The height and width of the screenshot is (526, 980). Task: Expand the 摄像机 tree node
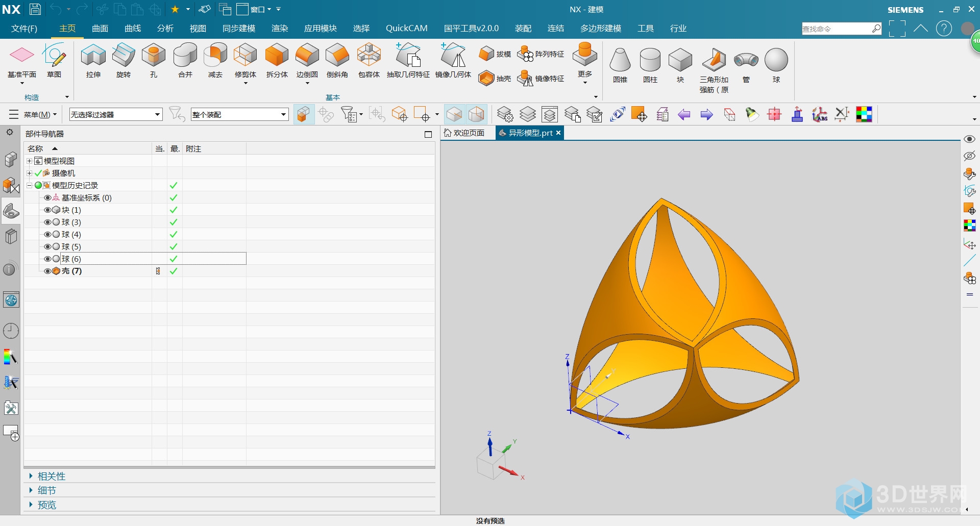[29, 173]
